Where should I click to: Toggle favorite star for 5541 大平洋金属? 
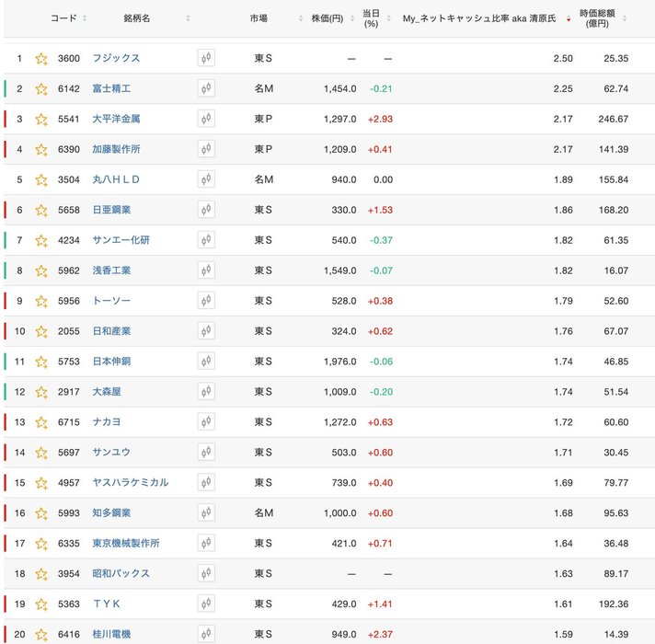pyautogui.click(x=41, y=119)
